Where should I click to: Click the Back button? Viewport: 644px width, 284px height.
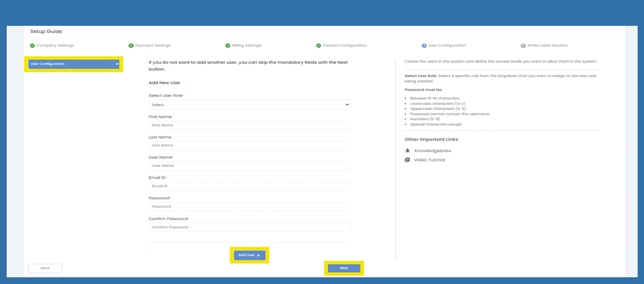tap(45, 268)
